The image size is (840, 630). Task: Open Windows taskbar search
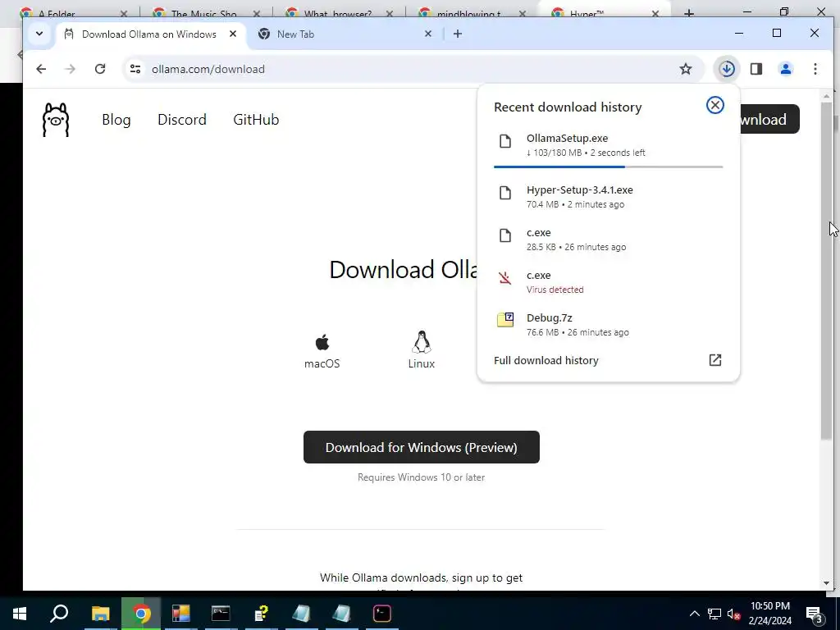[x=59, y=614]
